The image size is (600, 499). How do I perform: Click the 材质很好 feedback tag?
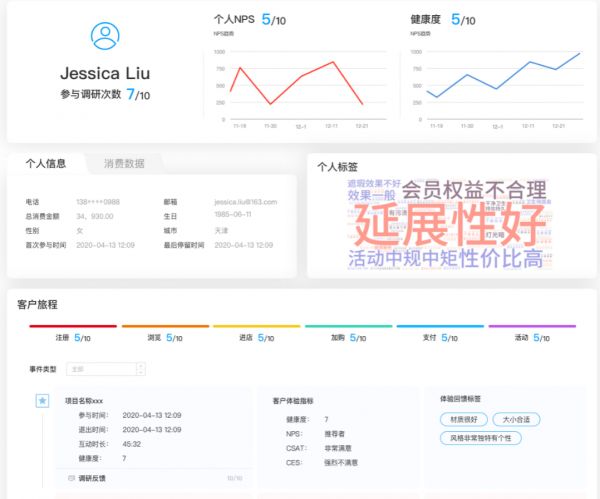pyautogui.click(x=463, y=420)
